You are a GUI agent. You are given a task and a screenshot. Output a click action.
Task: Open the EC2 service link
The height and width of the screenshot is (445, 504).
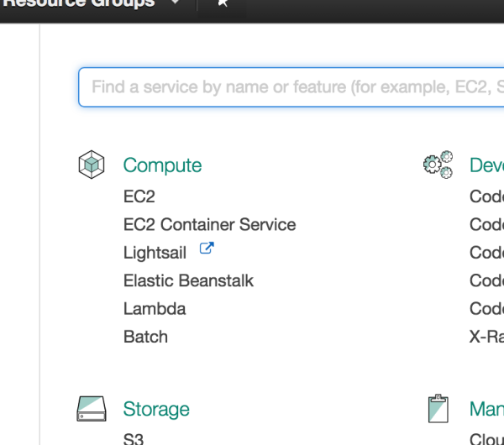(139, 197)
